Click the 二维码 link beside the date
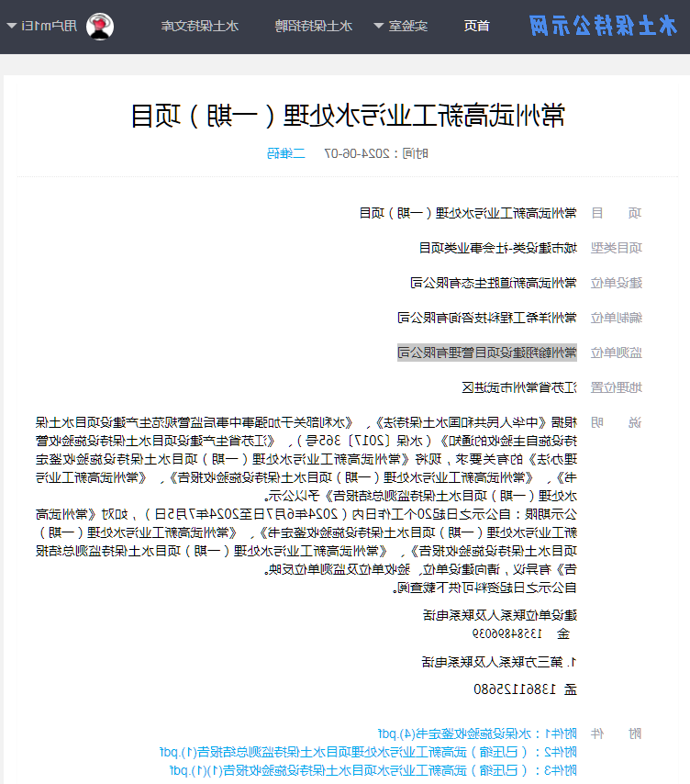The height and width of the screenshot is (784, 690). (x=285, y=153)
